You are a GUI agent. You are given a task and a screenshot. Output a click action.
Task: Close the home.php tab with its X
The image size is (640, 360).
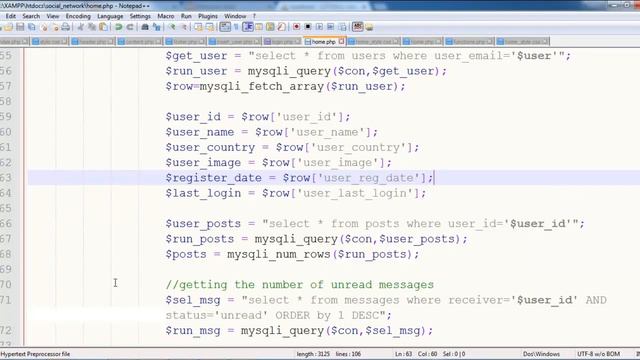click(341, 41)
